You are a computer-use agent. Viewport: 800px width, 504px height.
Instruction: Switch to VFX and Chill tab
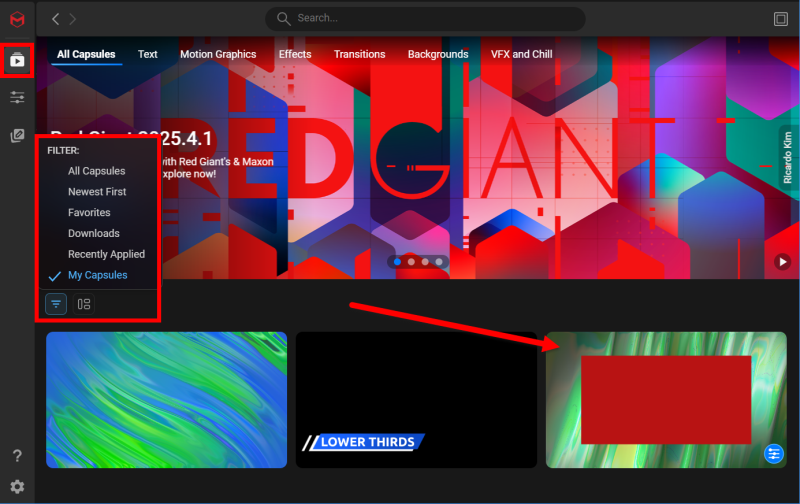[x=521, y=54]
